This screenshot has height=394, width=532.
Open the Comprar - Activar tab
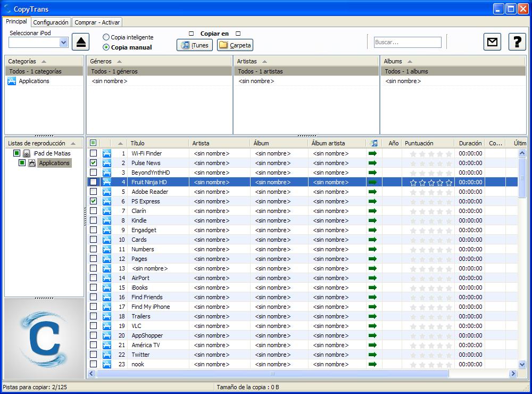click(97, 22)
